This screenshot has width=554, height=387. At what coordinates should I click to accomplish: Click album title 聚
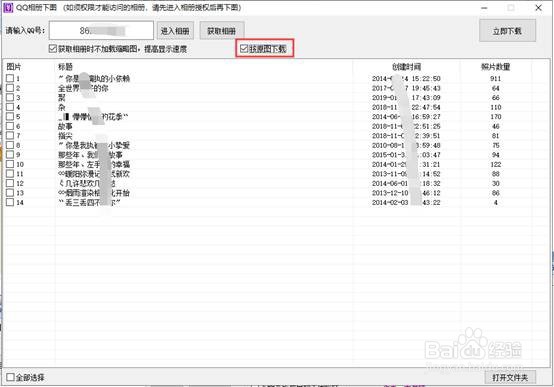pos(62,97)
